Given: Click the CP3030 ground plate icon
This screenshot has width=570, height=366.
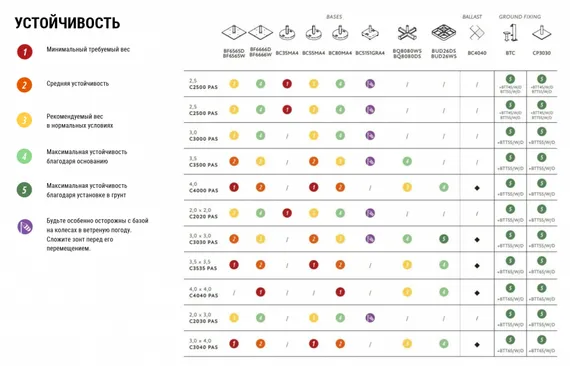Looking at the screenshot, I should [x=542, y=33].
